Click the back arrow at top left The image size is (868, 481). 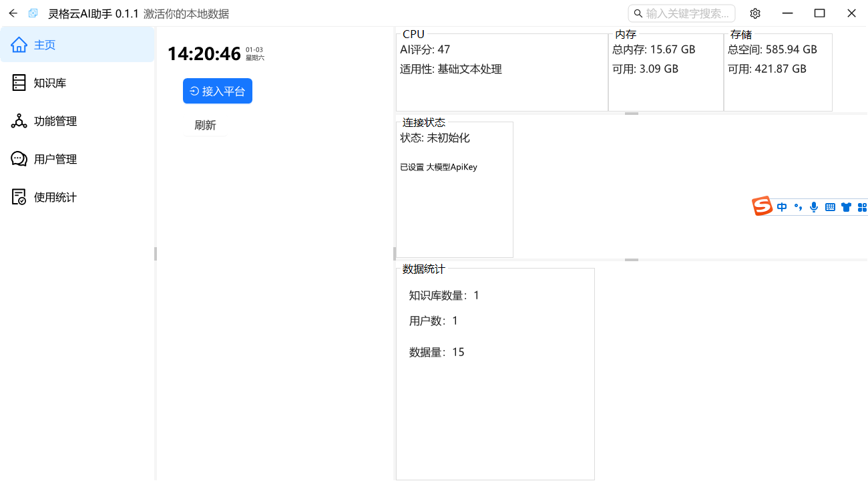(x=13, y=13)
